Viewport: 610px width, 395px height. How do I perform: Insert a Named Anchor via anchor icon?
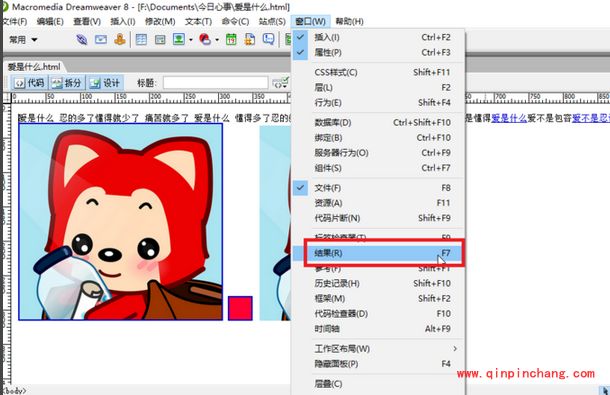tap(120, 39)
